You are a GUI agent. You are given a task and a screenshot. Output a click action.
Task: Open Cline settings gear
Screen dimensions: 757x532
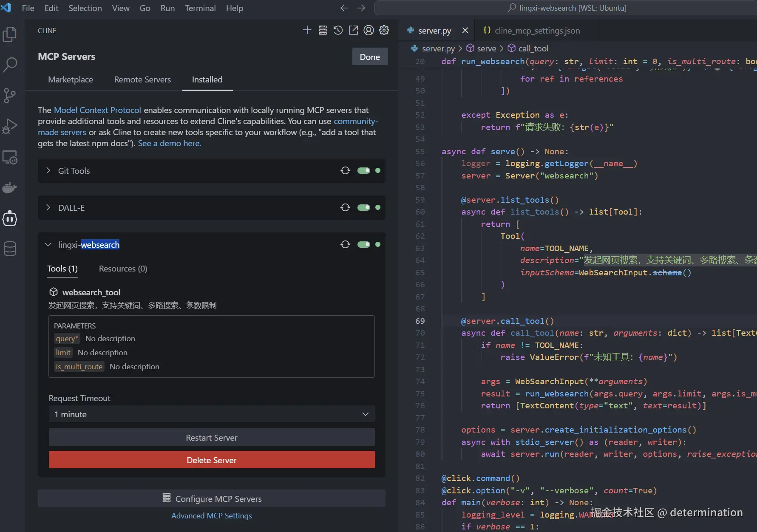(x=384, y=30)
